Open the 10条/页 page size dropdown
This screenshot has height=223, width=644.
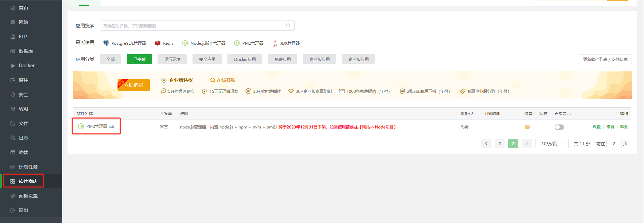pyautogui.click(x=552, y=144)
